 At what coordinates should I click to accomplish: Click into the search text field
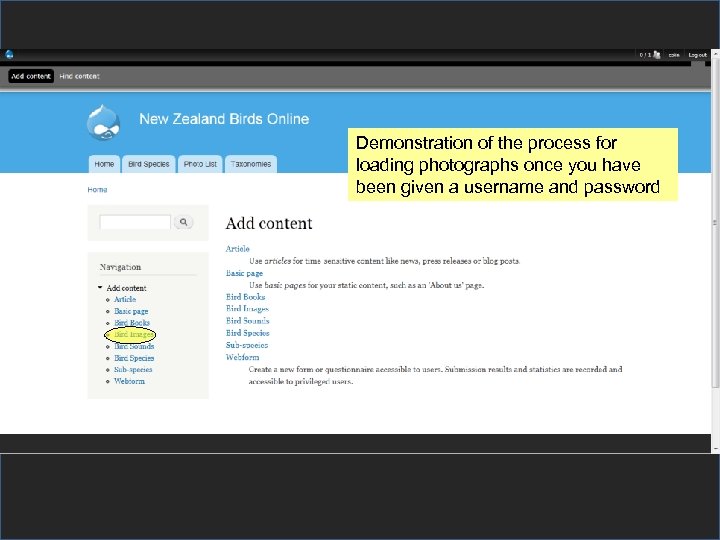pyautogui.click(x=135, y=222)
